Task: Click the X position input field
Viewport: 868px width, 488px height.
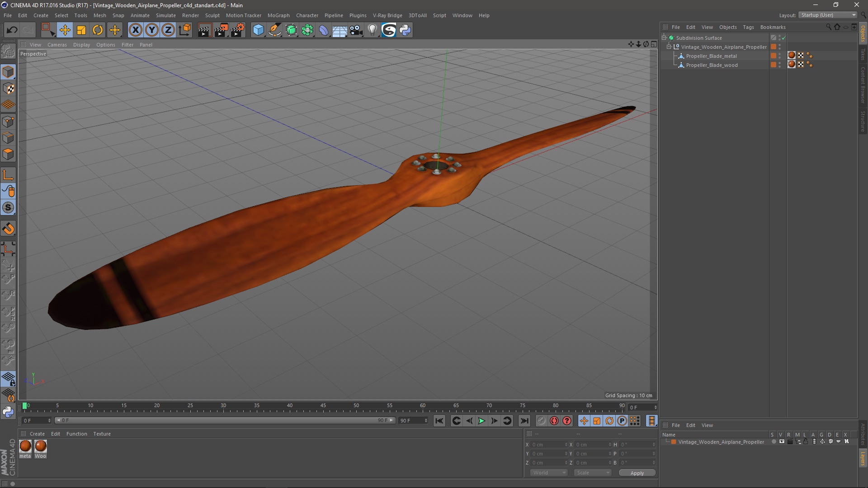Action: 548,445
